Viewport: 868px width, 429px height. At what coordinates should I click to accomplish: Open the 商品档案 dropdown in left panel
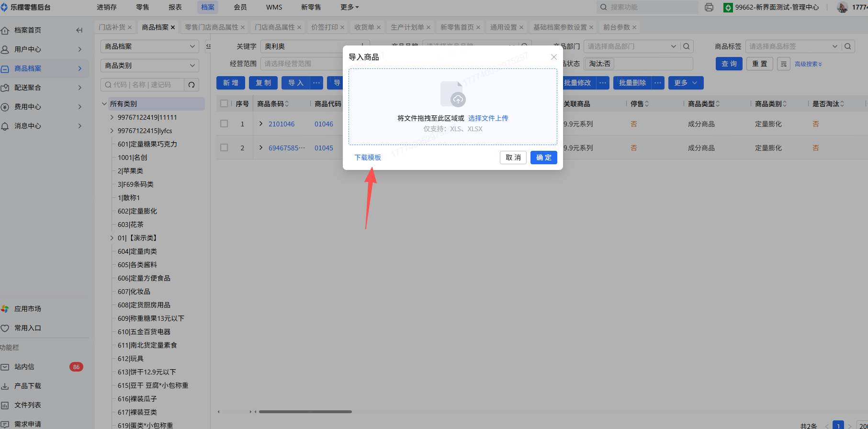(150, 46)
